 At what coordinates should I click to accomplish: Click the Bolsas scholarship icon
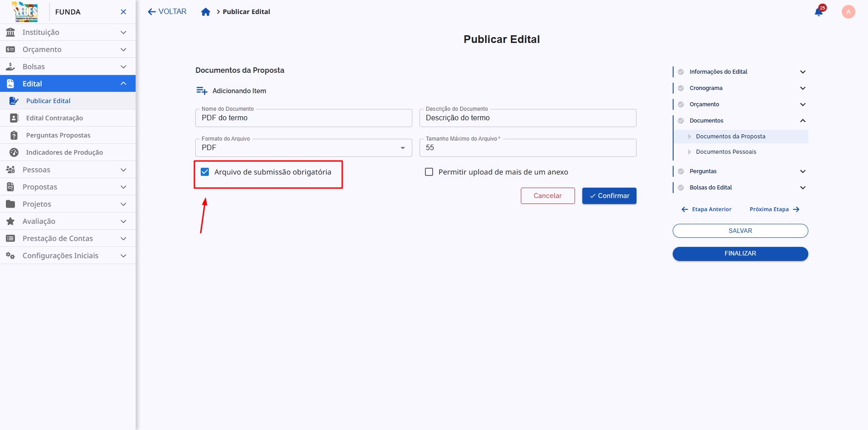10,66
